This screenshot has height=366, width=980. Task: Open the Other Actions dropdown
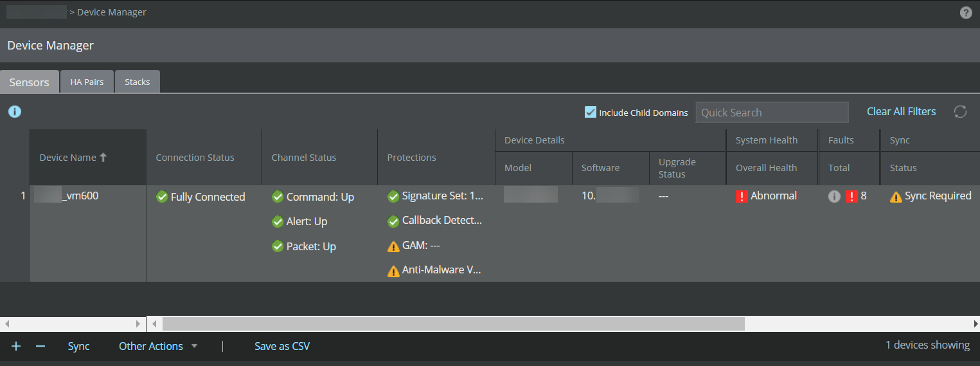tap(159, 346)
